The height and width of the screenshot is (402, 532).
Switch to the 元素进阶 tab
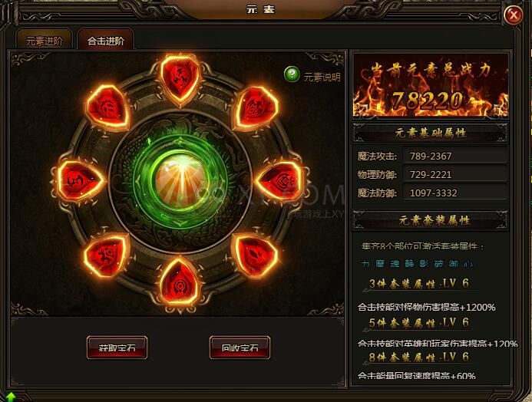[x=44, y=41]
